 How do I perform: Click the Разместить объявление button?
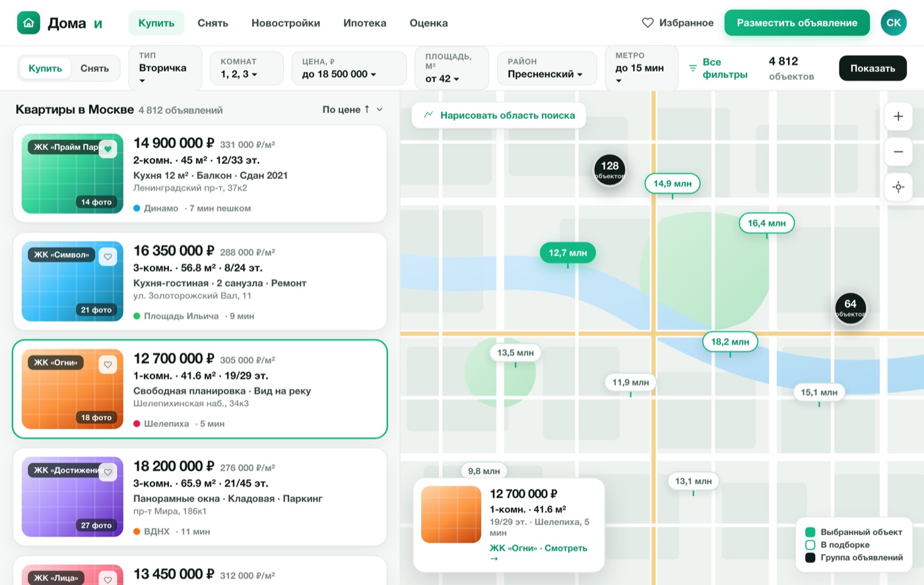pos(797,23)
